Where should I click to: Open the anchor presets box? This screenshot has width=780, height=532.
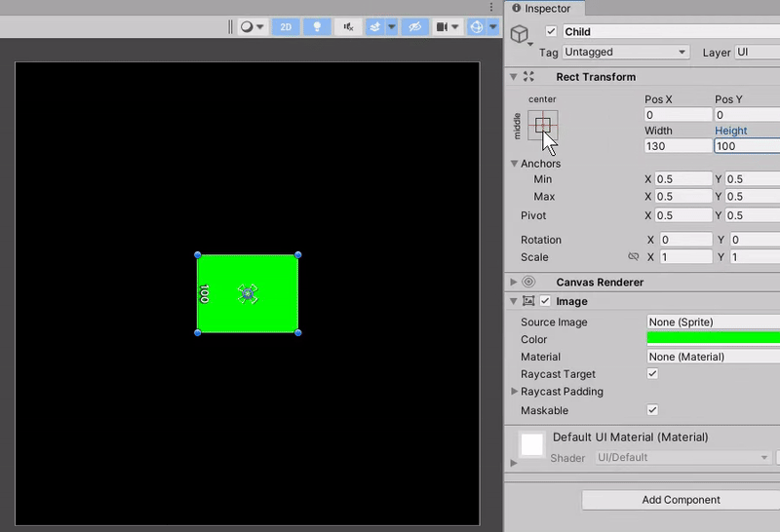(543, 125)
